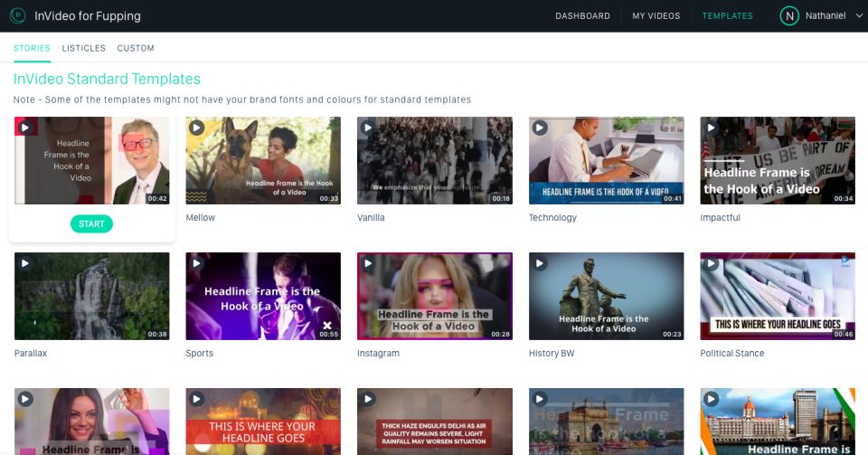Play the Mellow template preview
The width and height of the screenshot is (868, 455).
point(196,128)
